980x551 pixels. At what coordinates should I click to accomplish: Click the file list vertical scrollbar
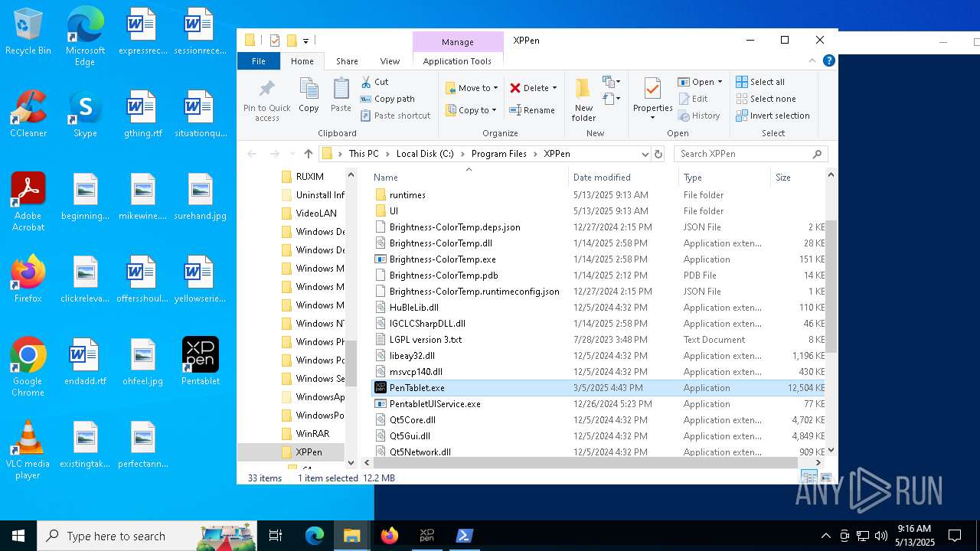(x=831, y=287)
